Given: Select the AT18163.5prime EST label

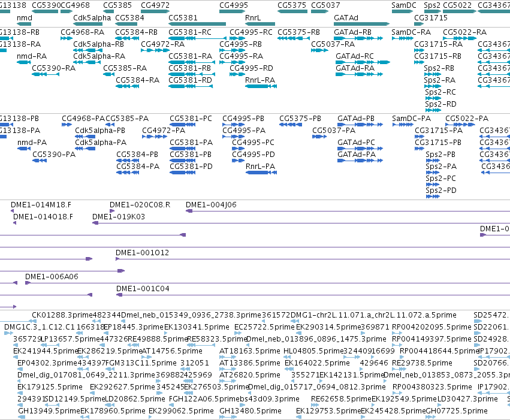Looking at the screenshot, I should (249, 351).
